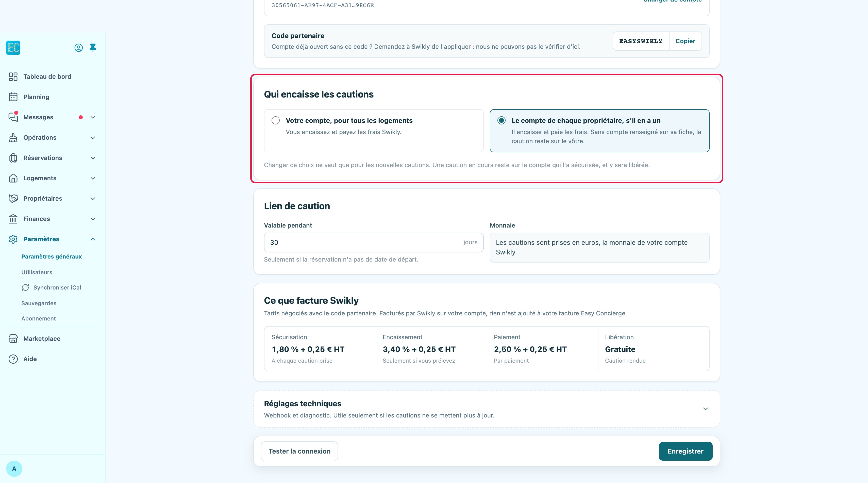
Task: Toggle the sidebar pin icon
Action: click(93, 47)
